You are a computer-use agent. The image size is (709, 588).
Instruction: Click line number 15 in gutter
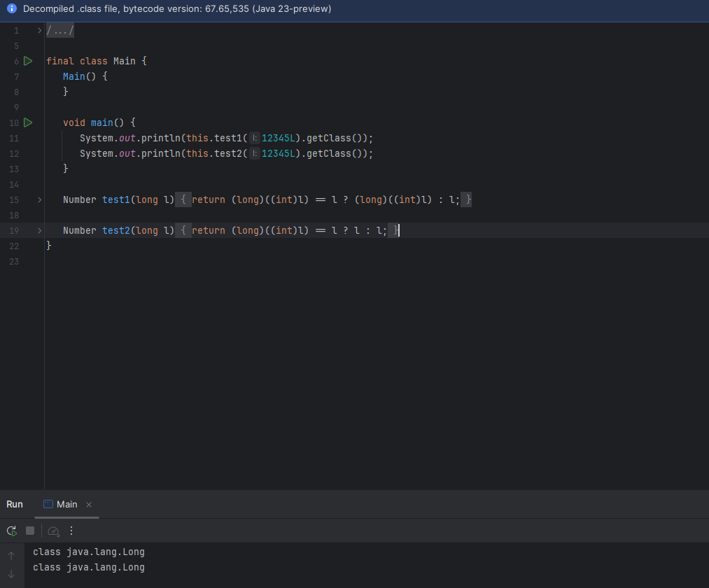point(14,200)
